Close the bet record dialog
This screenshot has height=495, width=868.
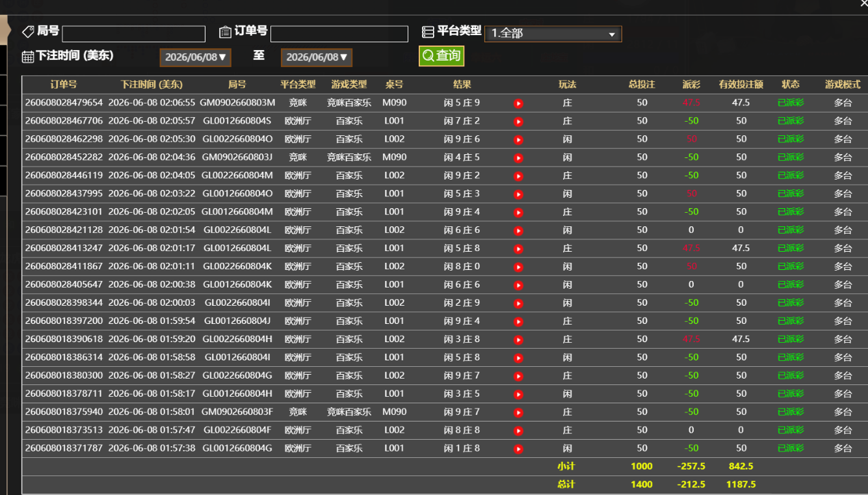(x=863, y=4)
